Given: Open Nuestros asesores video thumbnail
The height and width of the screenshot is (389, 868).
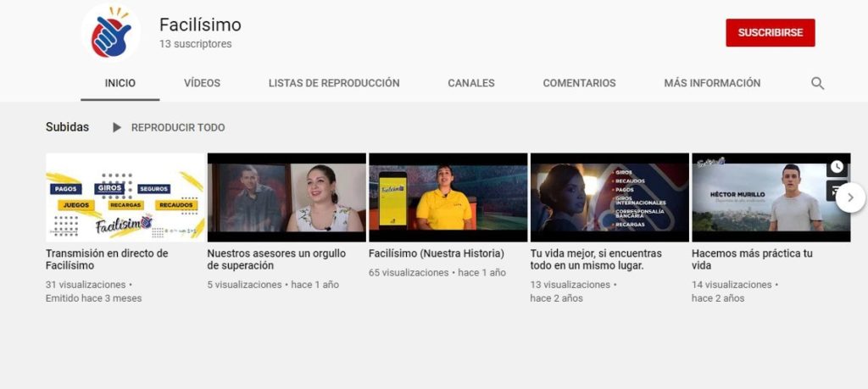Looking at the screenshot, I should coord(287,197).
